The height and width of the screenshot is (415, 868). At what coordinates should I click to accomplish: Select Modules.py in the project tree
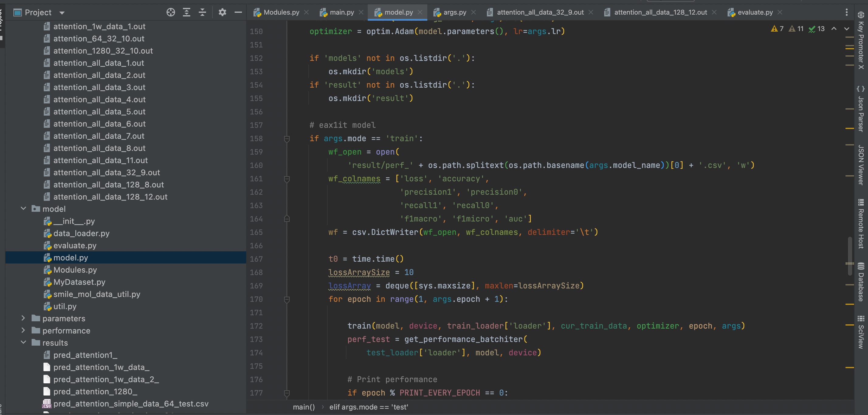coord(75,270)
